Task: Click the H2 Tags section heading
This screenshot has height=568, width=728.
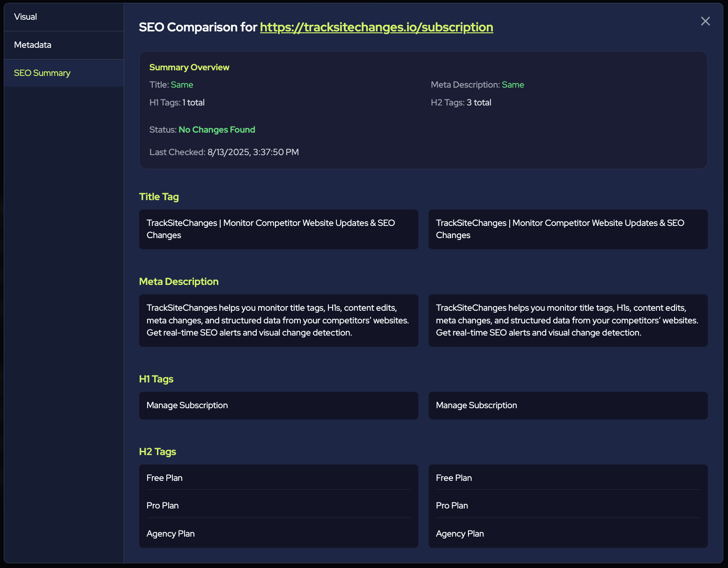Action: point(157,452)
